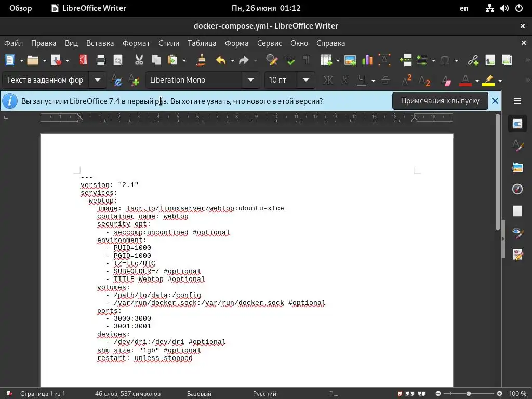
Task: Insert a table from the toolbar
Action: pos(326,60)
